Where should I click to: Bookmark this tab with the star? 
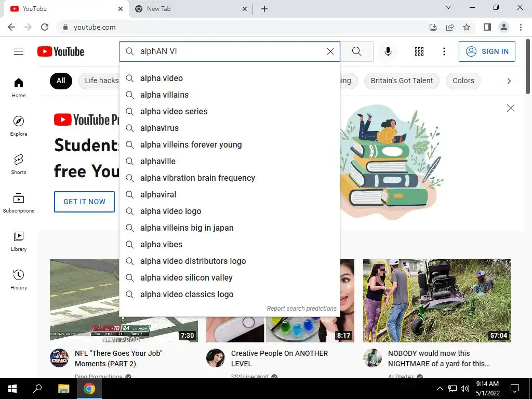[467, 27]
